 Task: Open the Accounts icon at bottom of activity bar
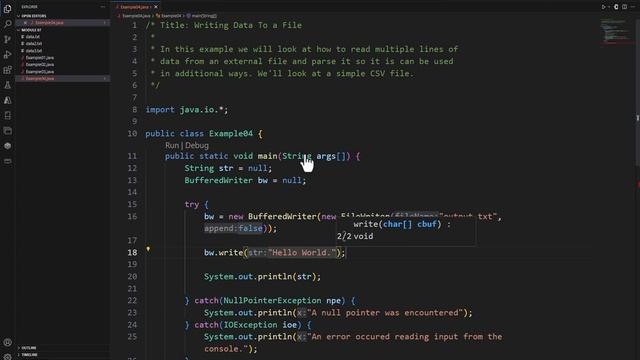point(7,342)
